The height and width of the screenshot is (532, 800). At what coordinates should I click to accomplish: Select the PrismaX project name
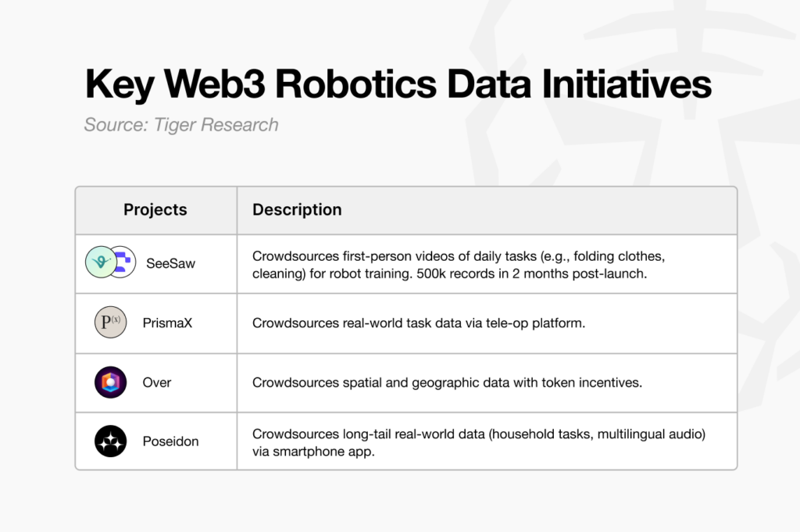[167, 323]
